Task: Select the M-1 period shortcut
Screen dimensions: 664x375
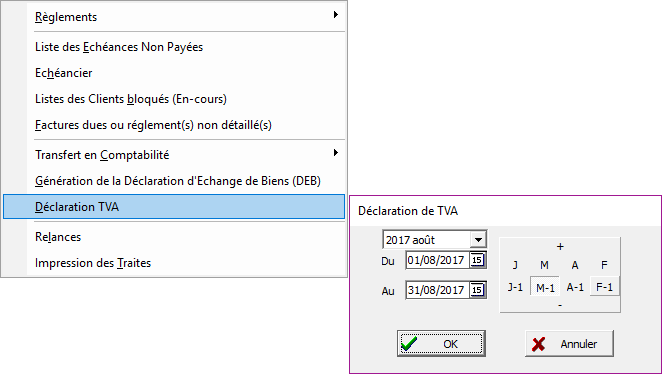Action: click(545, 287)
